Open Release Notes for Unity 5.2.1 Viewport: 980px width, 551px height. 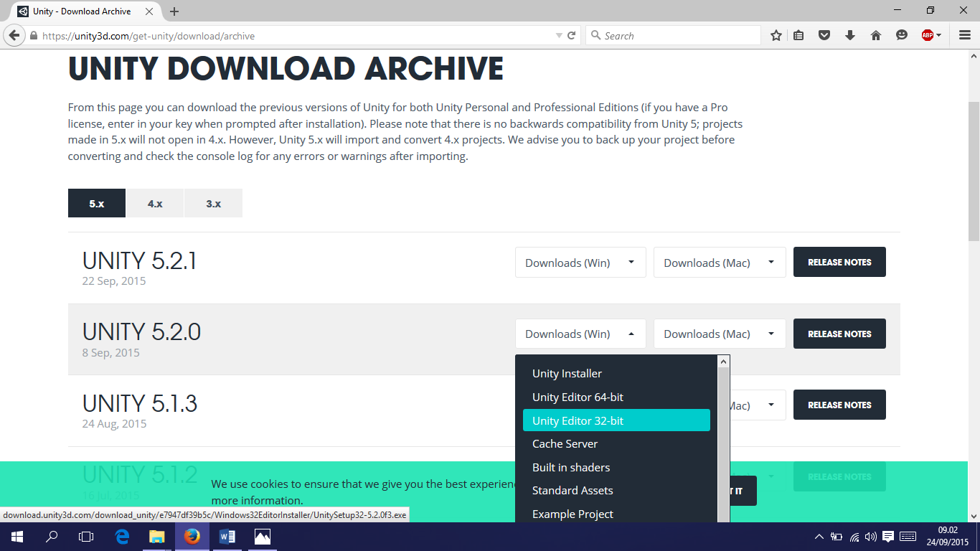[x=839, y=263]
